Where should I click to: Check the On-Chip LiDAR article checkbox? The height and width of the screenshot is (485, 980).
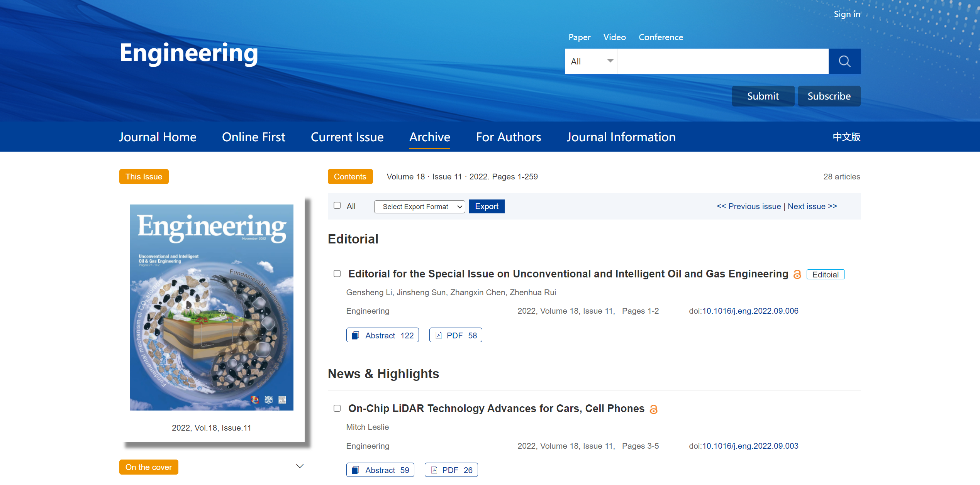click(337, 408)
